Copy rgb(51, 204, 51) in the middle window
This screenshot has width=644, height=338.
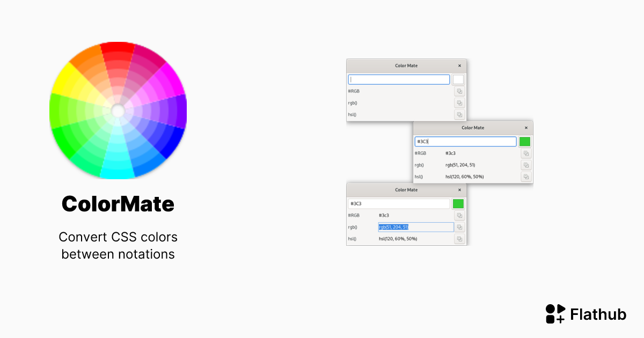[525, 165]
